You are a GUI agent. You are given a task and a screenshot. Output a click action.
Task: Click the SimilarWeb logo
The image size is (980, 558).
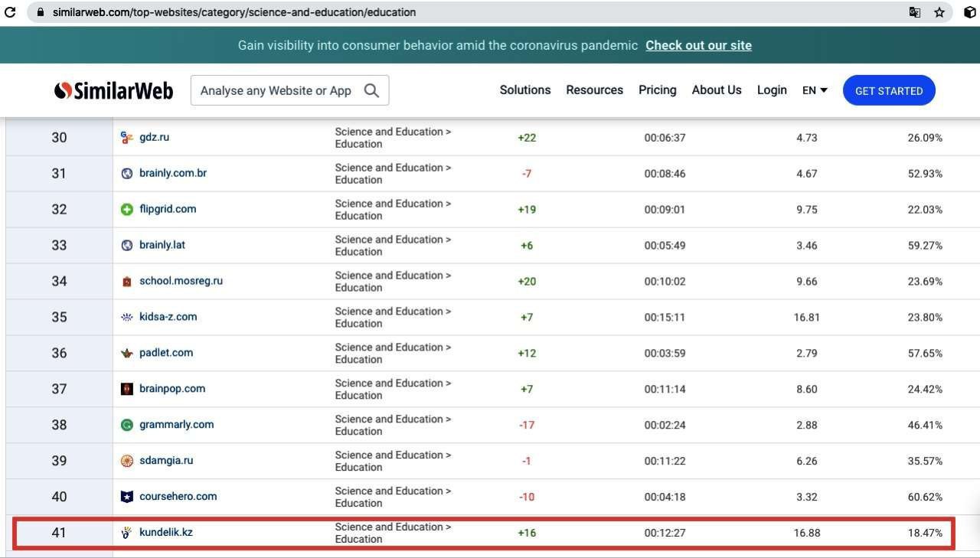(113, 90)
